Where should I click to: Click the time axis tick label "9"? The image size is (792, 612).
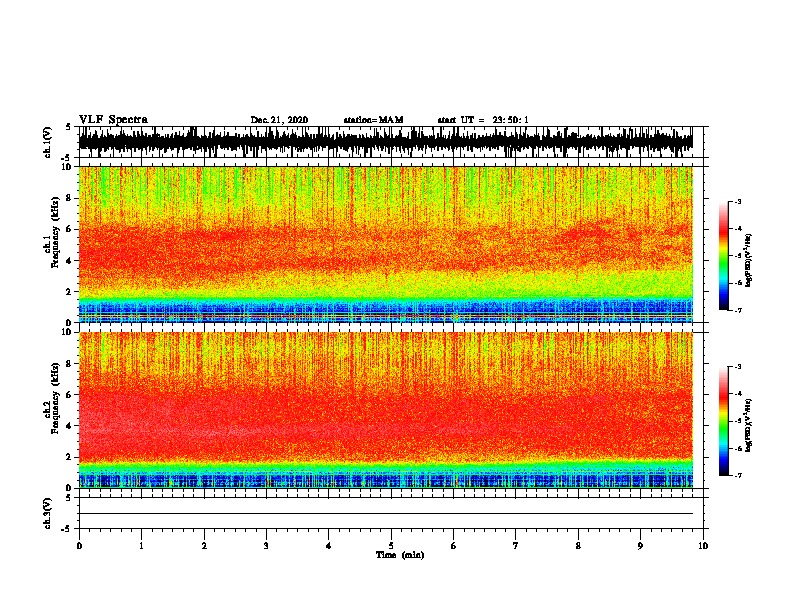pos(640,546)
